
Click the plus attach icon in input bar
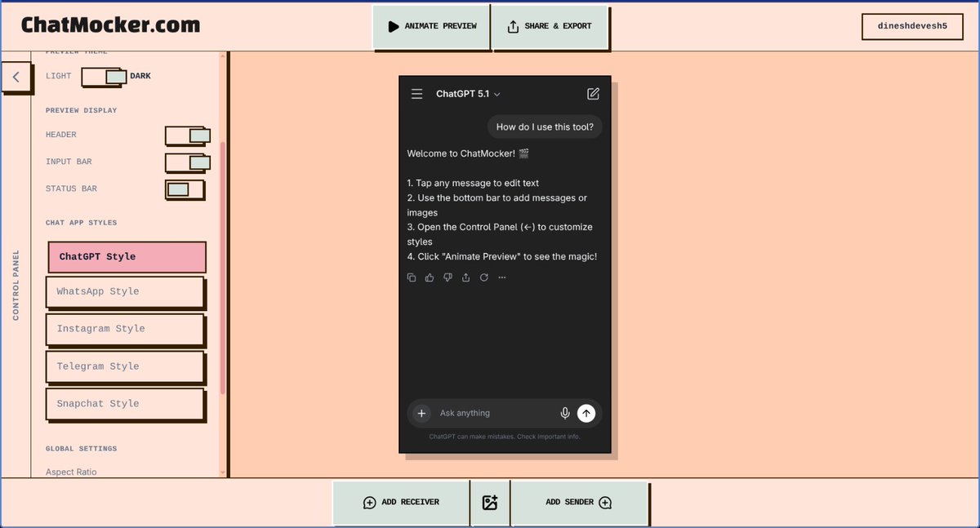pos(421,413)
